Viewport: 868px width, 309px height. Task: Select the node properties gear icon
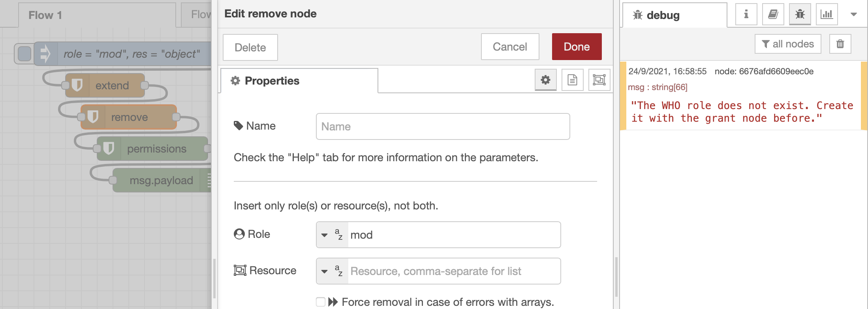coord(545,80)
